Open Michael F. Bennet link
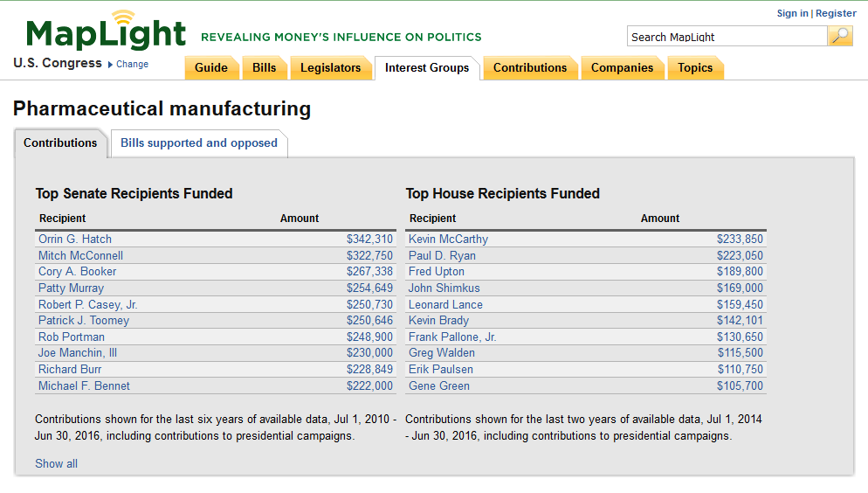This screenshot has height=493, width=868. coord(84,386)
